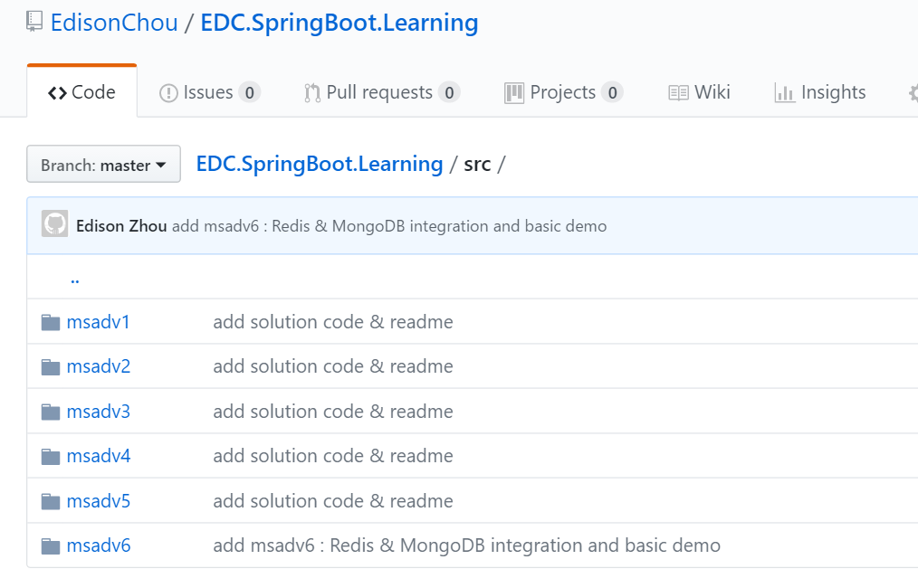Open msadv5's 'add solution code & readme' commit
The width and height of the screenshot is (918, 588).
click(333, 501)
